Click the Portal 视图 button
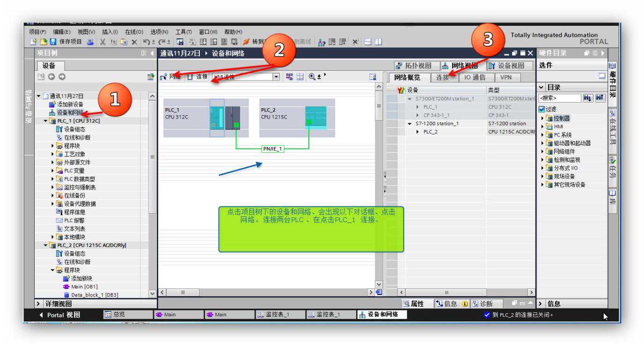Image resolution: width=644 pixels, height=346 pixels. pos(60,315)
